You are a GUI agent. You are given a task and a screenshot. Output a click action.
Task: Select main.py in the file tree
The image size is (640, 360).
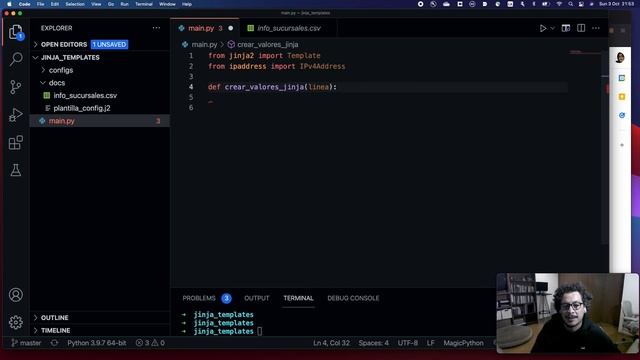(100, 121)
